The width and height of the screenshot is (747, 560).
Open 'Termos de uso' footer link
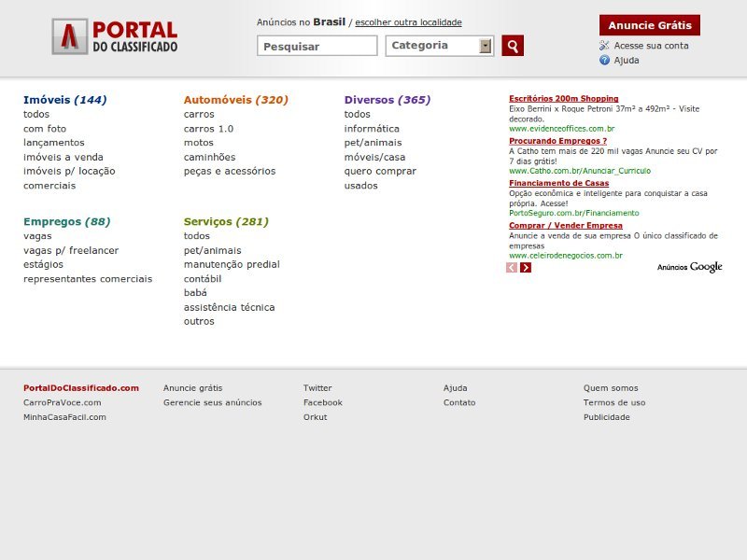click(x=614, y=403)
